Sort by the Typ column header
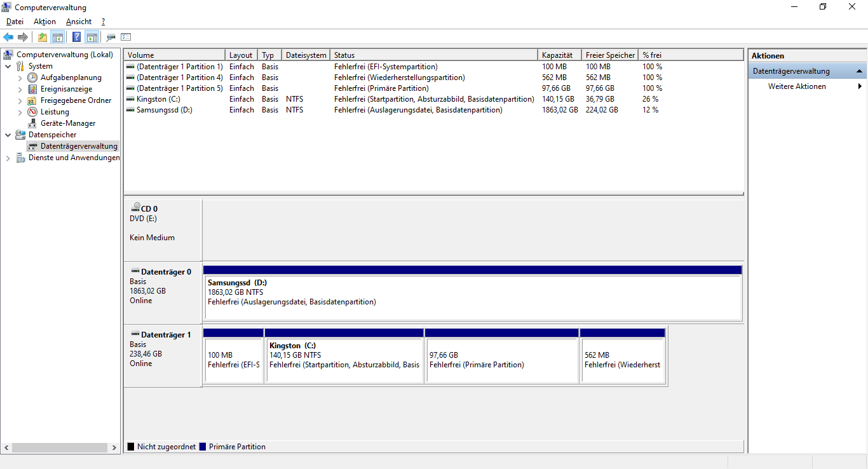 coord(270,55)
